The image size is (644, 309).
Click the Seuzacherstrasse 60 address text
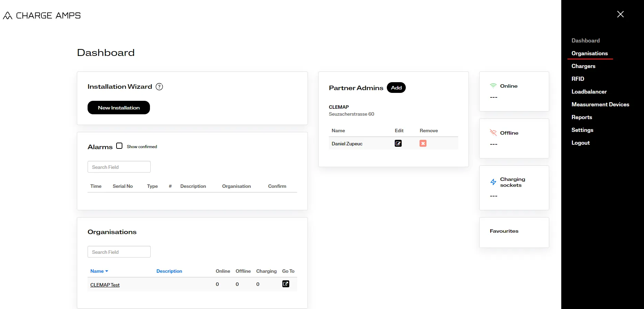coord(351,114)
